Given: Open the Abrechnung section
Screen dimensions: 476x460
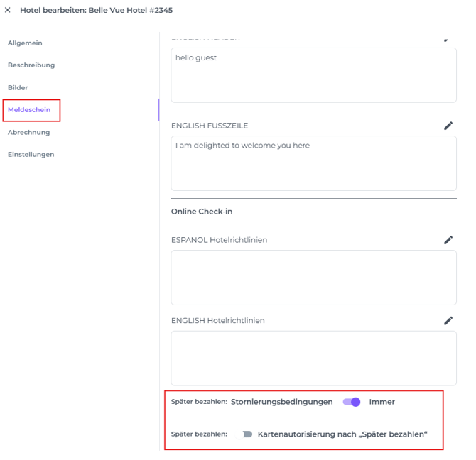Looking at the screenshot, I should [x=29, y=132].
